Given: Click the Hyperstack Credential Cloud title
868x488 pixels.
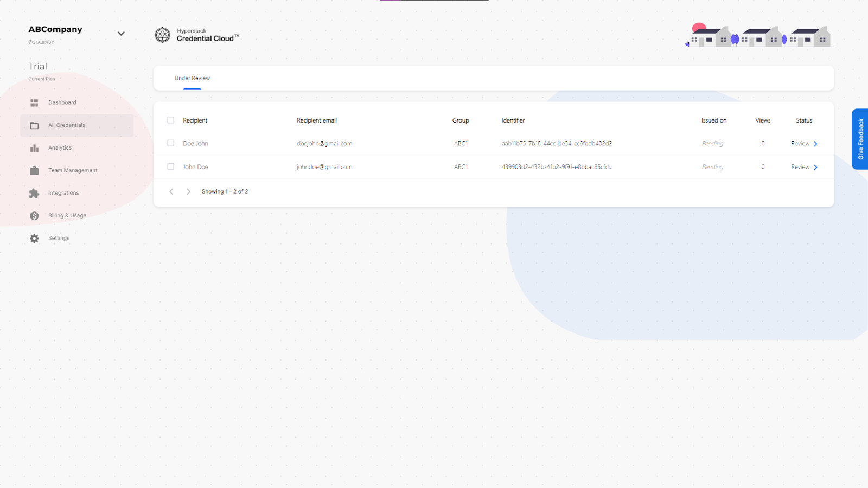Looking at the screenshot, I should [x=208, y=35].
